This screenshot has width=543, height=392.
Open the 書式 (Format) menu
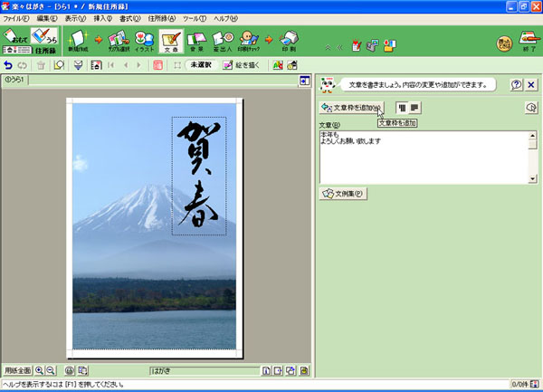130,18
